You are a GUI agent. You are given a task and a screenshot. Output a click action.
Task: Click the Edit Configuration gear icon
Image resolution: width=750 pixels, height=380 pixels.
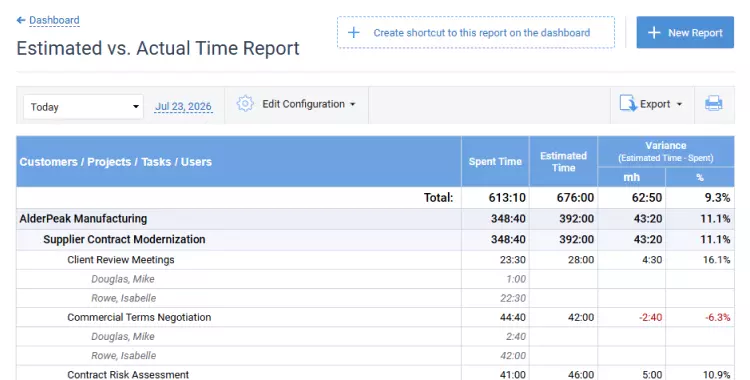[245, 104]
